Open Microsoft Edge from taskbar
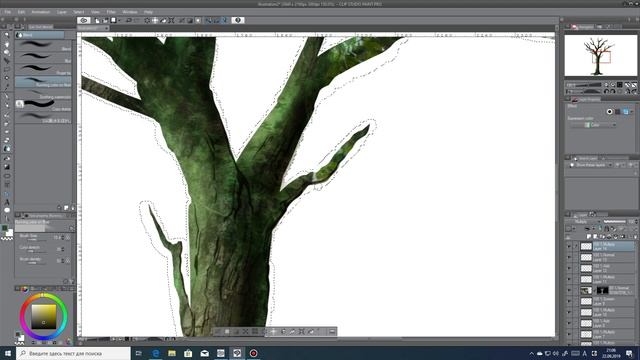This screenshot has width=640, height=360. click(156, 353)
